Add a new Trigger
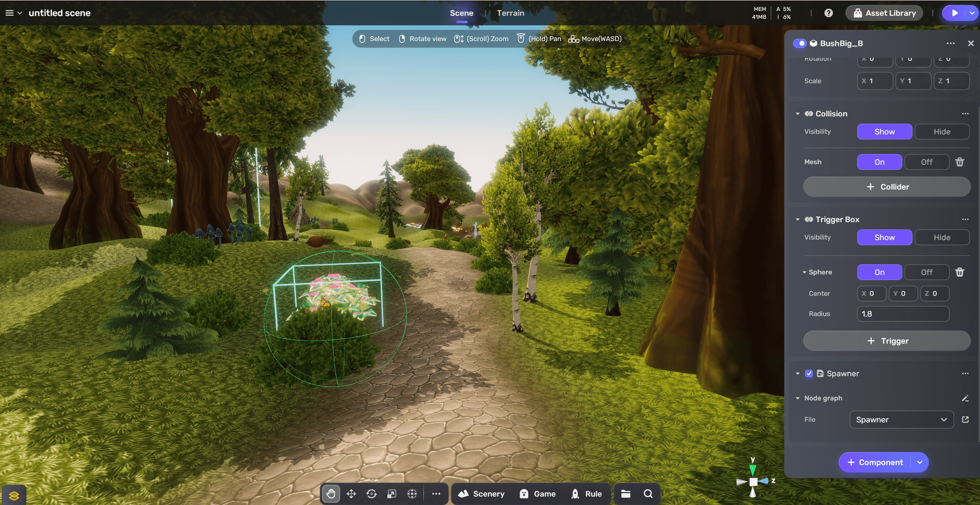The width and height of the screenshot is (980, 505). click(887, 341)
